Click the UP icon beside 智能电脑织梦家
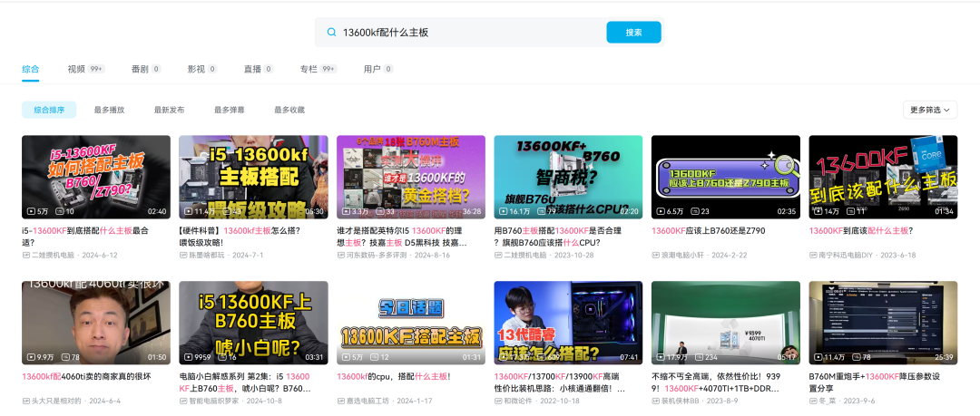 pyautogui.click(x=183, y=401)
